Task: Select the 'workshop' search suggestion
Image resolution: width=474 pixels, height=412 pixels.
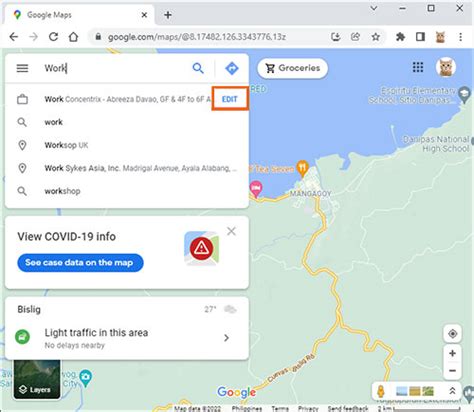Action: click(x=127, y=191)
